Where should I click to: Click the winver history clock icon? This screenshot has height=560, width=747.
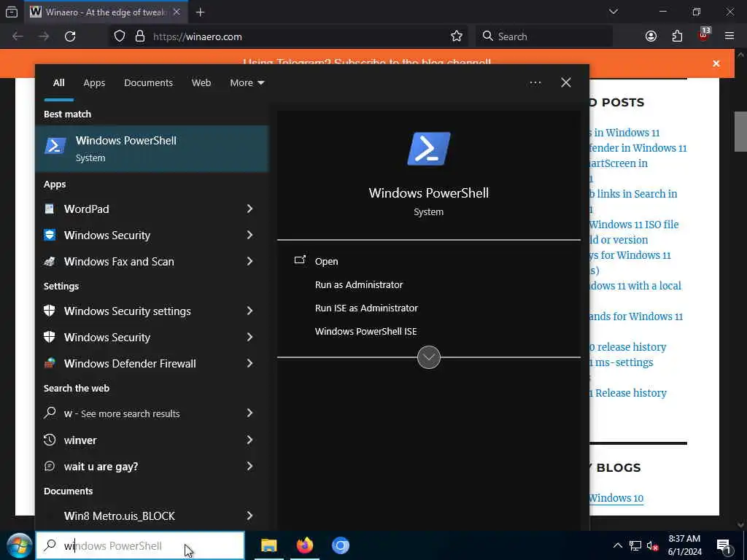pos(50,440)
